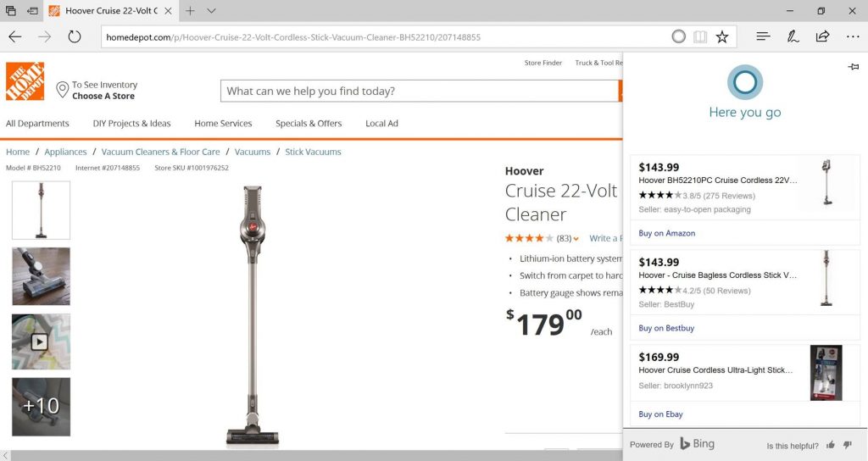
Task: Open the browser tab list dropdown chevron
Action: pyautogui.click(x=211, y=11)
